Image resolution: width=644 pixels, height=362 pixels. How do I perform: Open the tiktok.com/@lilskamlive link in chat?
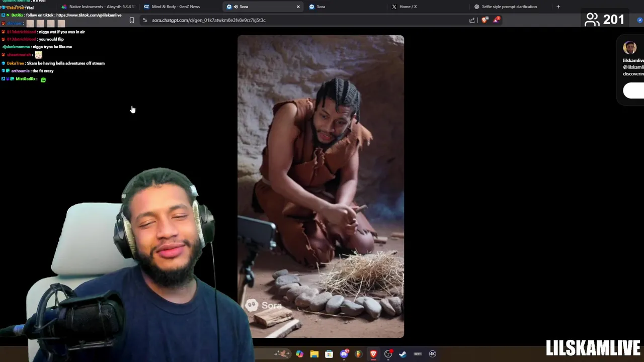point(89,15)
